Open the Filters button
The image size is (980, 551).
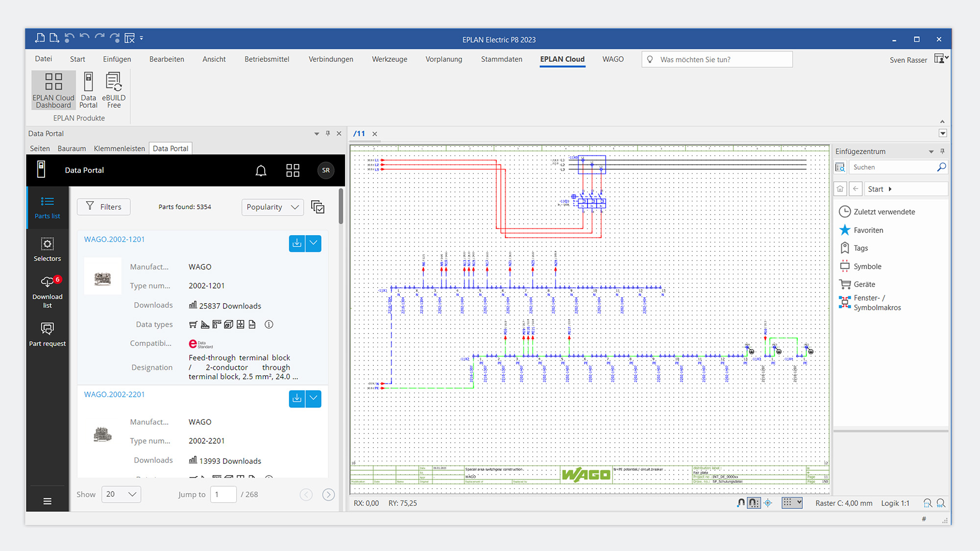point(103,207)
